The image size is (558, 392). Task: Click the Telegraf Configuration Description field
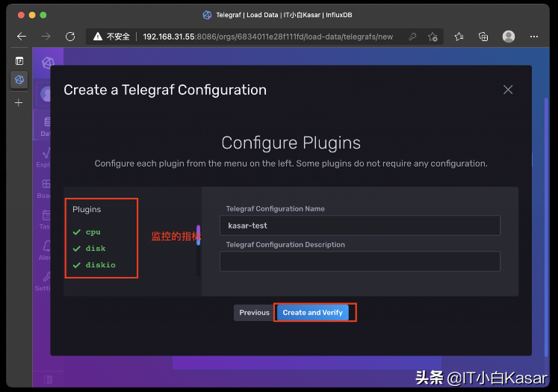coord(360,261)
